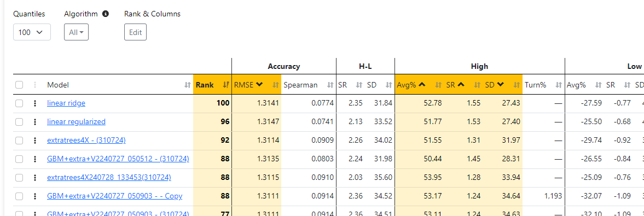
Task: Click High SD value 28.31
Action: click(x=511, y=159)
